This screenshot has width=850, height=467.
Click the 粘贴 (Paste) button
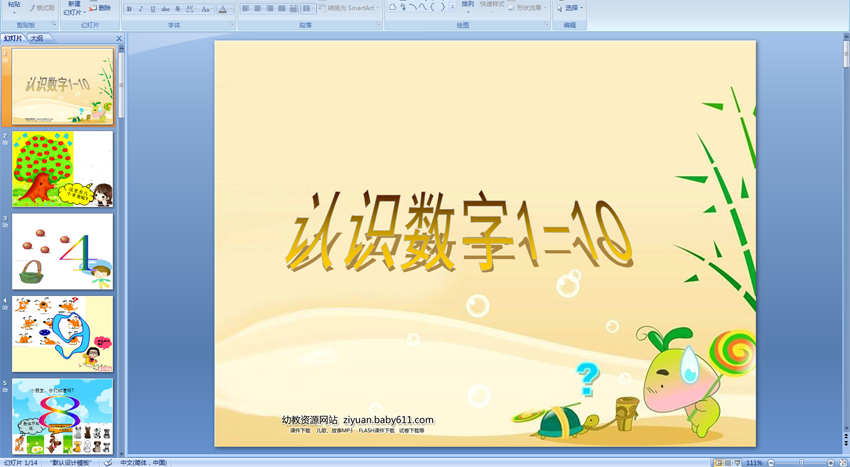[13, 7]
